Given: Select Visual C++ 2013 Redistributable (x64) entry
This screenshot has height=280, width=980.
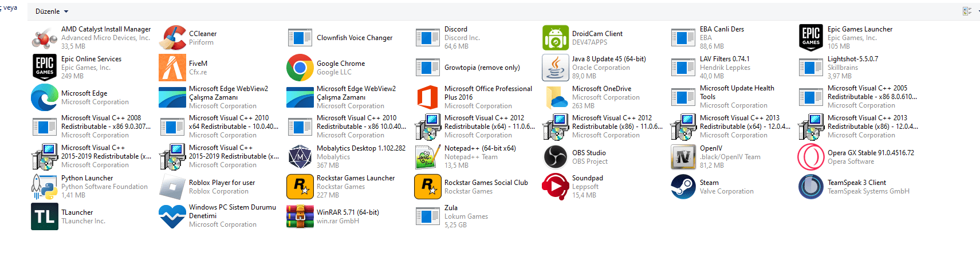Looking at the screenshot, I should [x=730, y=127].
